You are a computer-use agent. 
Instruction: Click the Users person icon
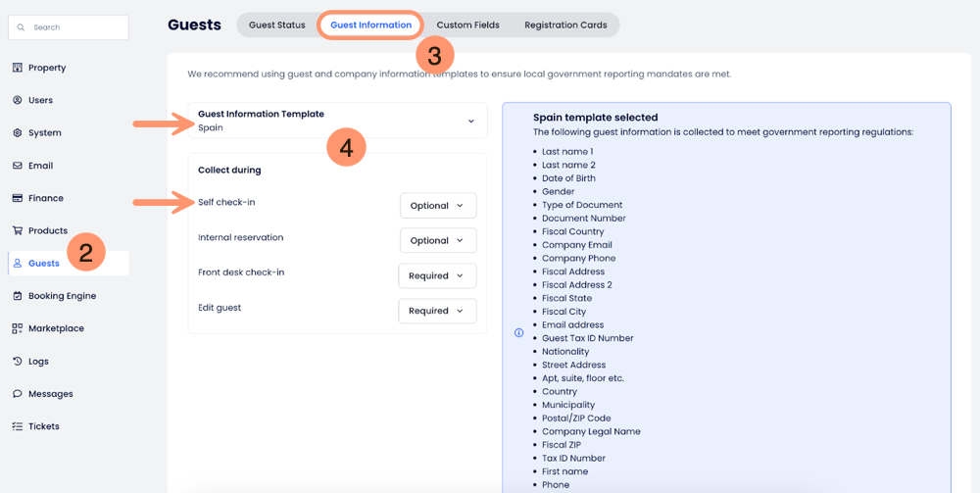point(18,100)
